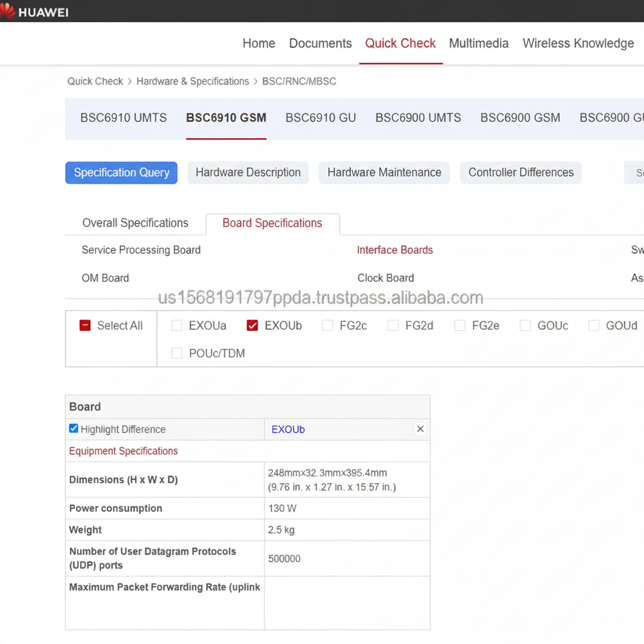This screenshot has width=644, height=644.
Task: Open the EXOUb board link
Action: click(288, 429)
